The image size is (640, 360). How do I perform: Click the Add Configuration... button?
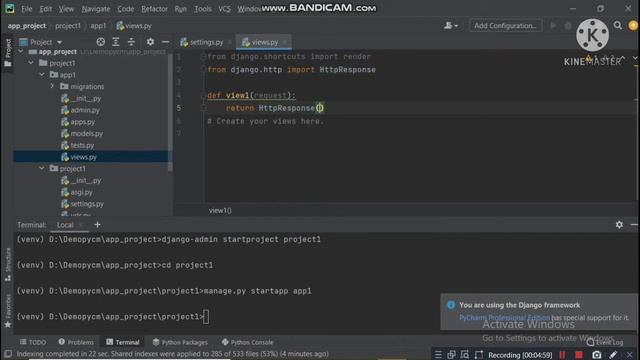pyautogui.click(x=505, y=25)
